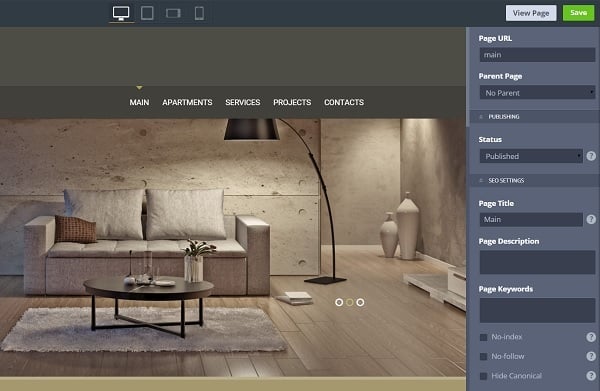The height and width of the screenshot is (391, 600).
Task: Open the PROJECTS navigation item
Action: coord(292,103)
